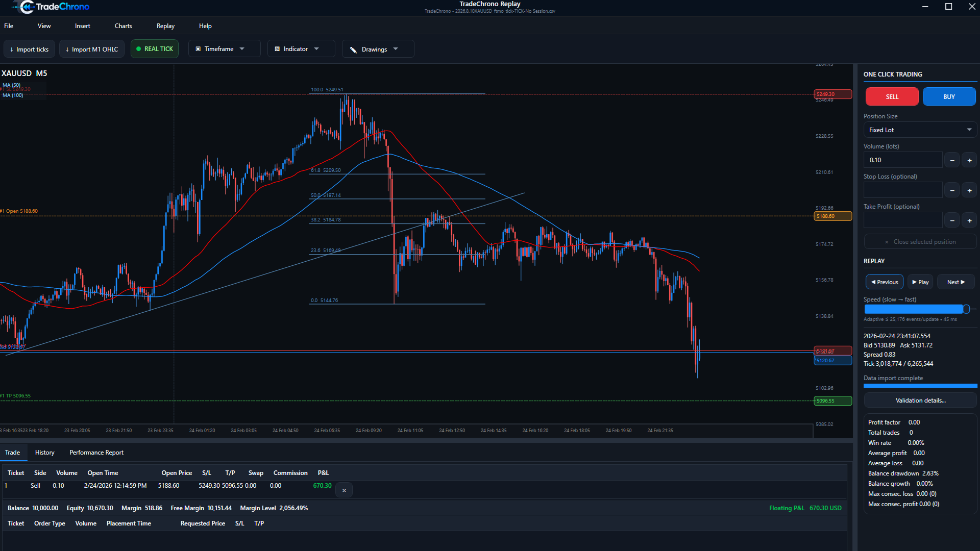980x551 pixels.
Task: Increase Take Profit with plus button
Action: click(x=969, y=220)
